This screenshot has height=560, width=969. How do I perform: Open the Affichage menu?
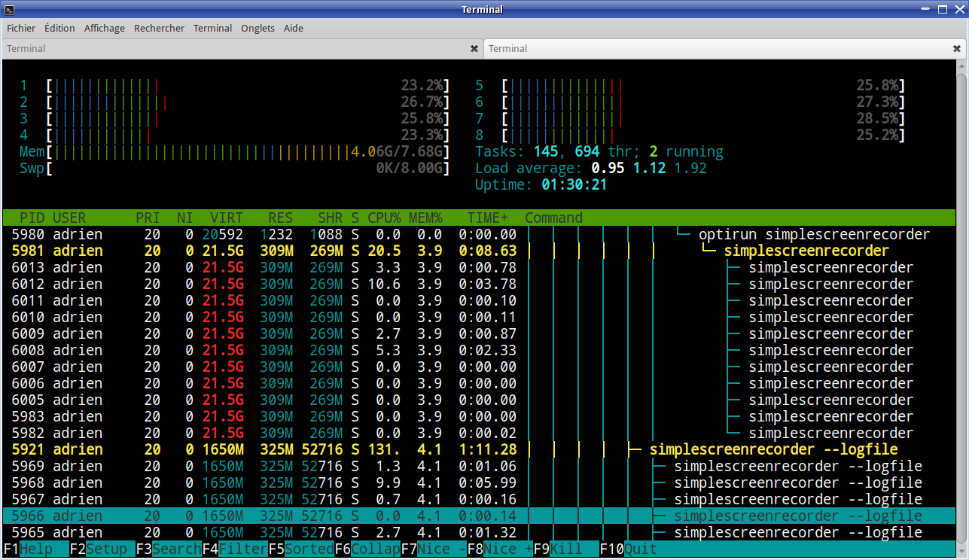[105, 28]
